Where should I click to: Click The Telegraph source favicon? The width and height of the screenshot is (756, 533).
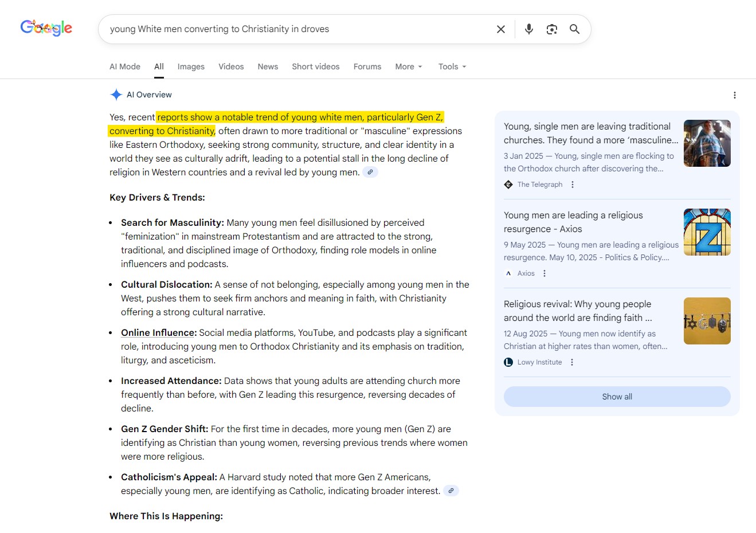pyautogui.click(x=508, y=185)
